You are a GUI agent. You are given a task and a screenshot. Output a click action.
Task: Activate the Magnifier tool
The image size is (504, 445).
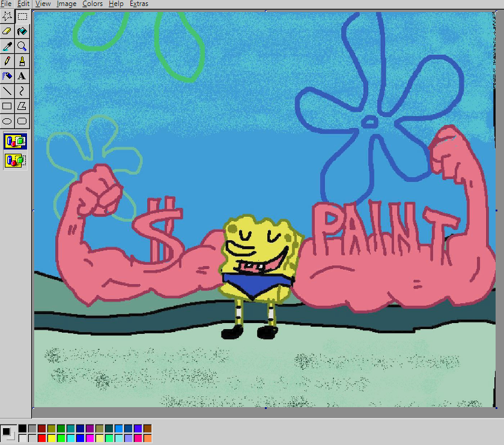(x=22, y=46)
